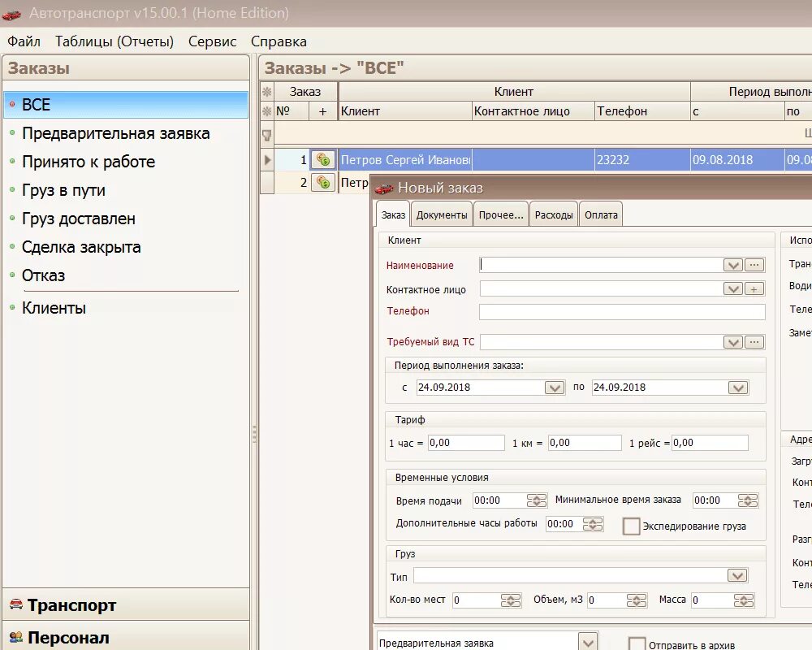Click the 23232 phone cell

tap(642, 159)
